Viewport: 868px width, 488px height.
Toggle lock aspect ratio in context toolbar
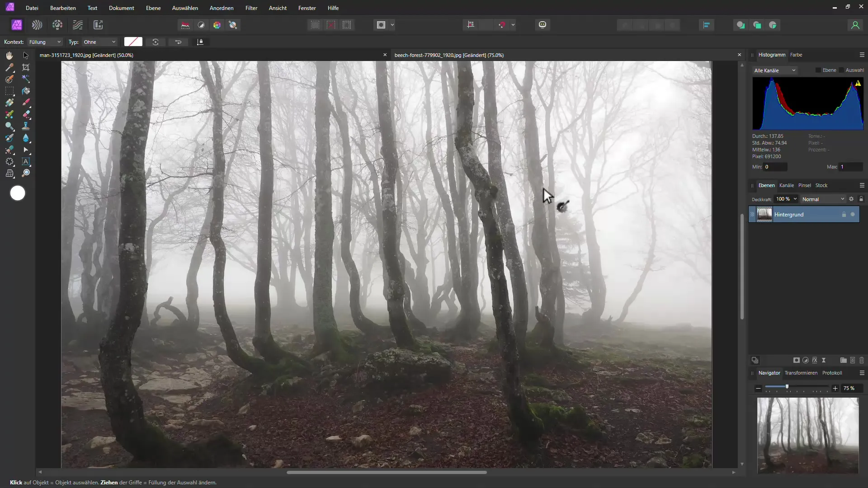(200, 42)
